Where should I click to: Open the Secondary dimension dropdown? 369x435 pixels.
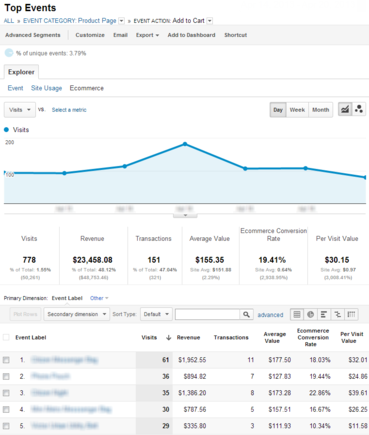tap(77, 314)
